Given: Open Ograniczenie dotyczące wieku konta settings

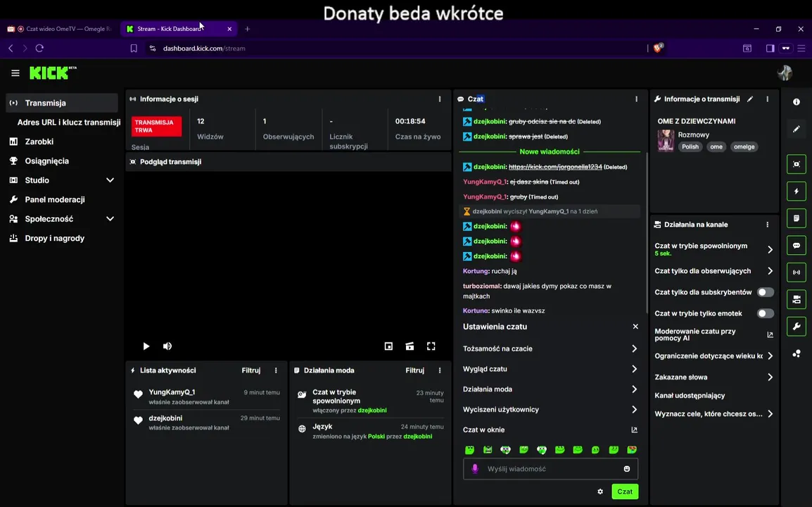Looking at the screenshot, I should [x=713, y=356].
